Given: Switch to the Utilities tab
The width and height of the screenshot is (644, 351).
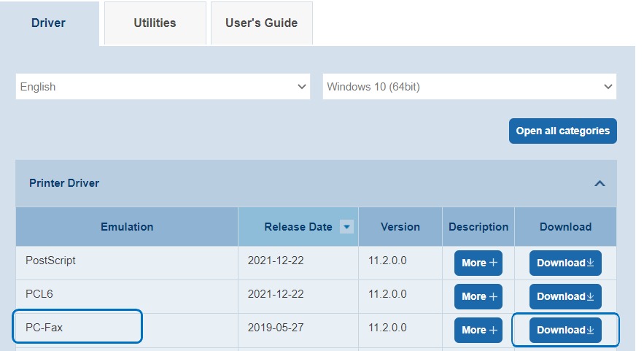Looking at the screenshot, I should pyautogui.click(x=155, y=23).
